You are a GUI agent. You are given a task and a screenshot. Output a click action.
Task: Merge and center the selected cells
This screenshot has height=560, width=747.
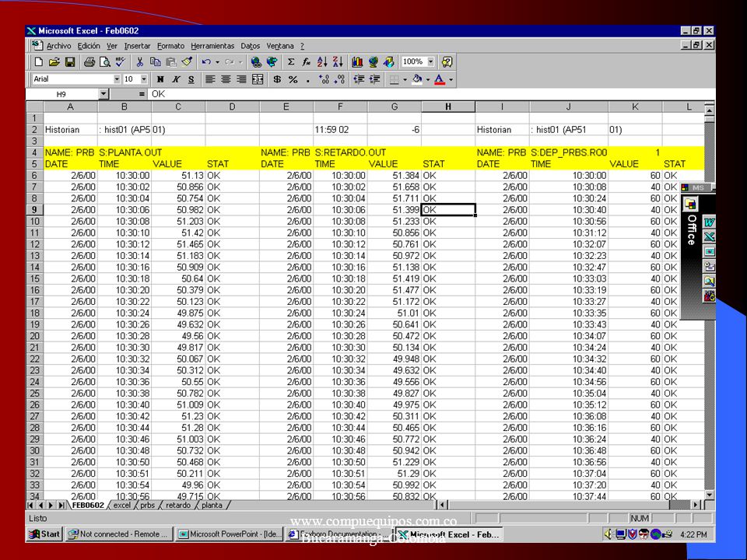[x=258, y=79]
